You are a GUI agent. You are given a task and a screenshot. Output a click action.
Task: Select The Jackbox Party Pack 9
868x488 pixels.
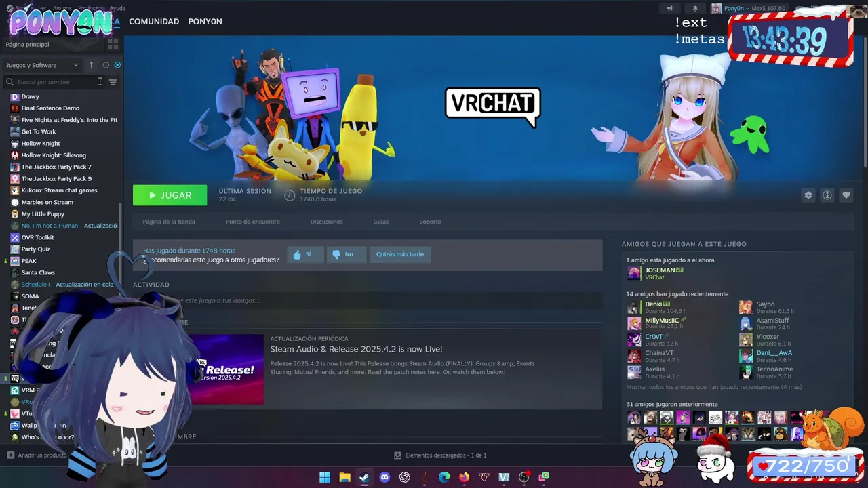(56, 179)
